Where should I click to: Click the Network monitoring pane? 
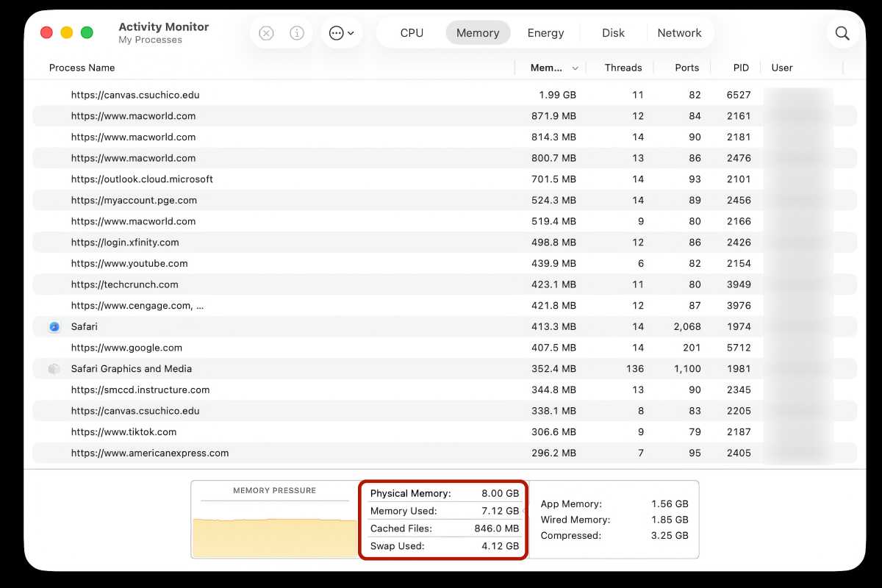pos(679,32)
